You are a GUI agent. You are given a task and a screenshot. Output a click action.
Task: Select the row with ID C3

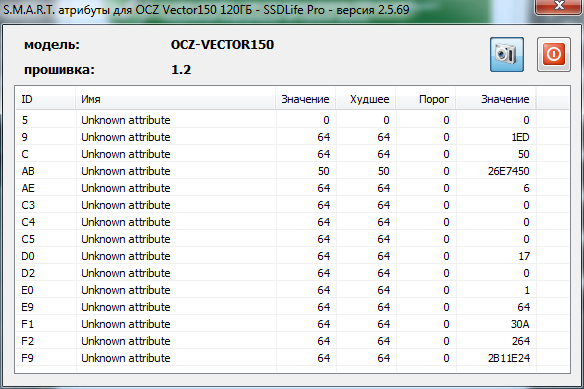292,205
